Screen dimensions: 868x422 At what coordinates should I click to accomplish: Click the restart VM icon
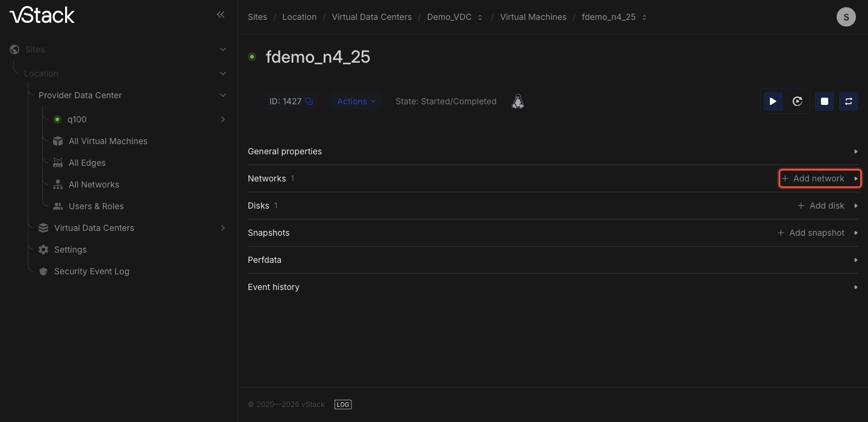(797, 101)
